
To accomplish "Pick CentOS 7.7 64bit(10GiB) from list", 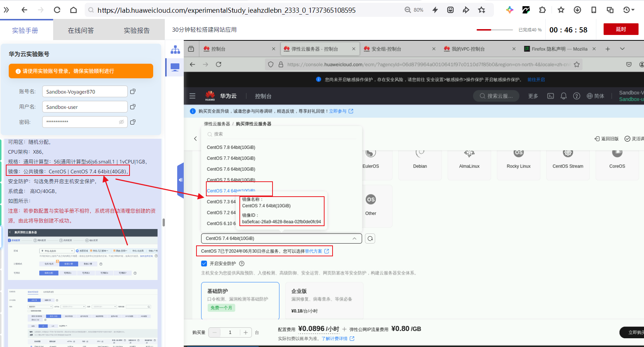I will tap(231, 158).
